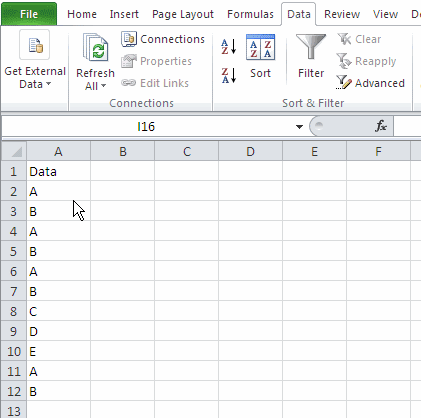Select row 5 header
Image resolution: width=421 pixels, height=418 pixels.
pyautogui.click(x=14, y=251)
